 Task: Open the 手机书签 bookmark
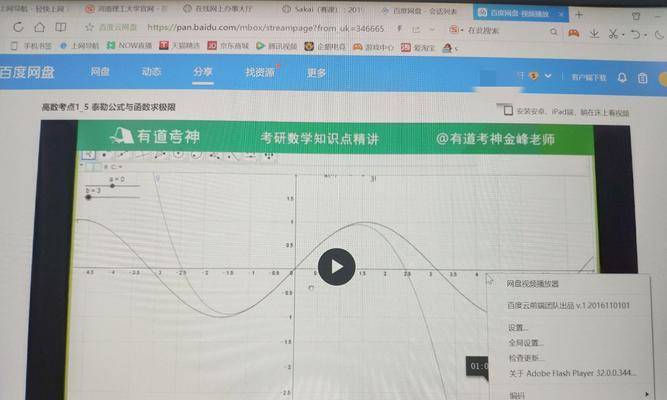31,45
